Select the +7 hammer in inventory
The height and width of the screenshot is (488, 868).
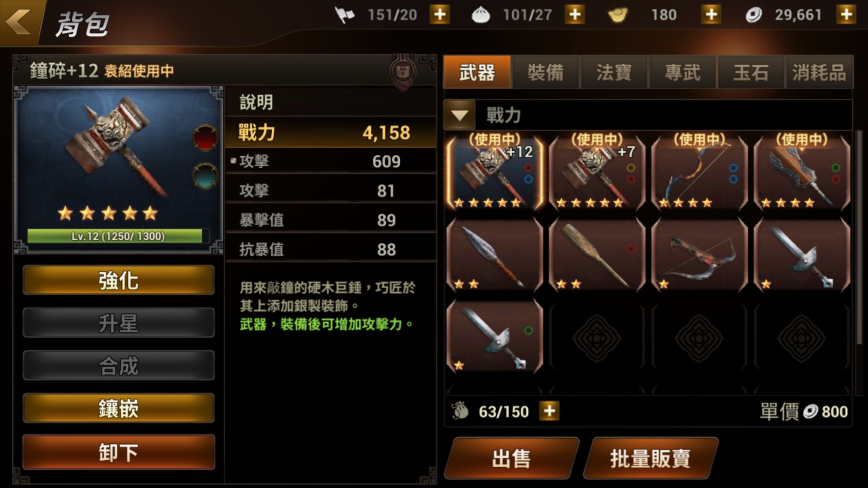click(x=597, y=172)
